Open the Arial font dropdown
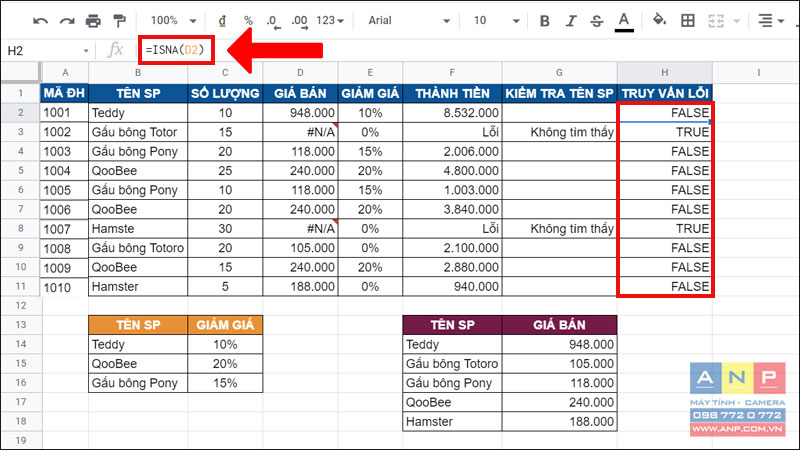 pos(409,21)
